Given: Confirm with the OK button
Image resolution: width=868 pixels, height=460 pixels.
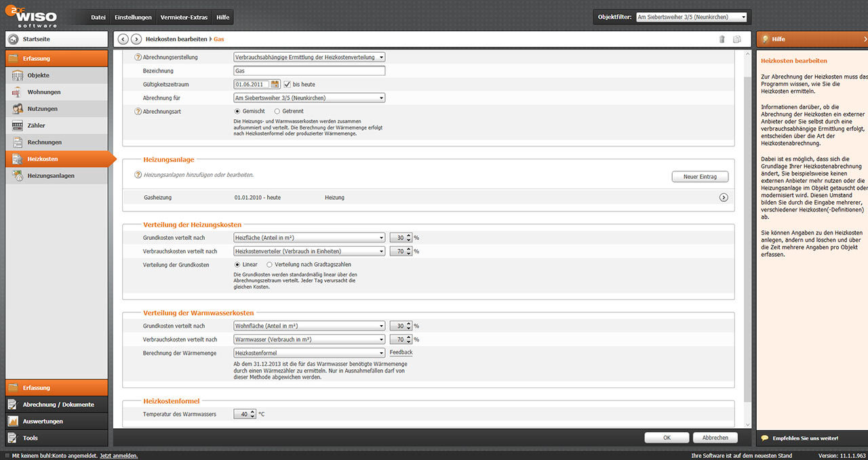Looking at the screenshot, I should 667,438.
